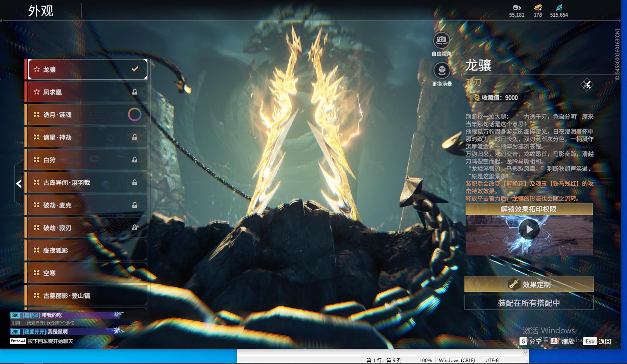Select the 摘星·神劫 skin
The image size is (627, 364).
pos(86,137)
